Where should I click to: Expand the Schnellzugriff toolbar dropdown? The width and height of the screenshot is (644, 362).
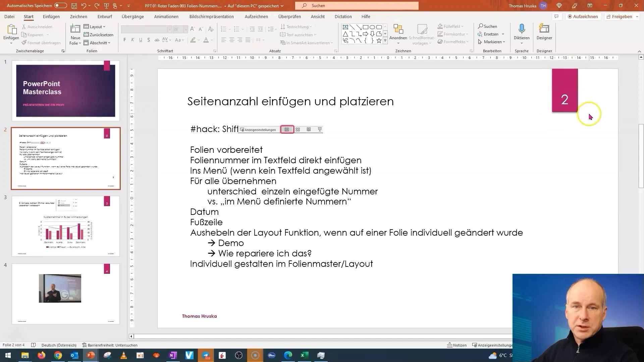[128, 5]
